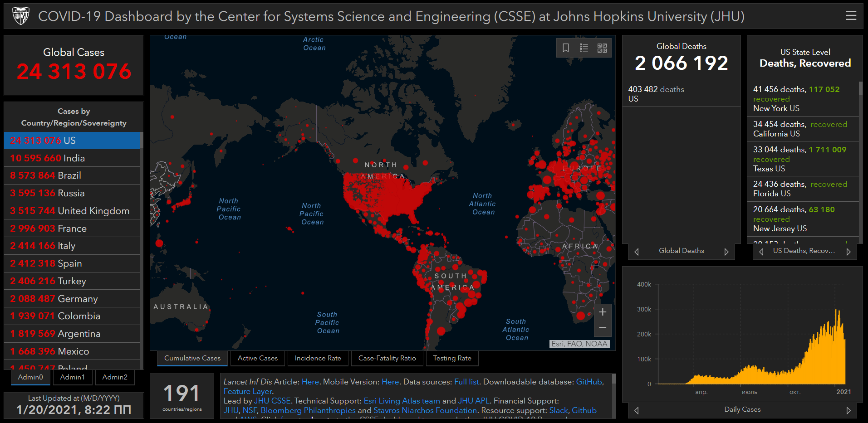Viewport: 868px width, 423px height.
Task: Open map bookmarks icon
Action: (x=566, y=48)
